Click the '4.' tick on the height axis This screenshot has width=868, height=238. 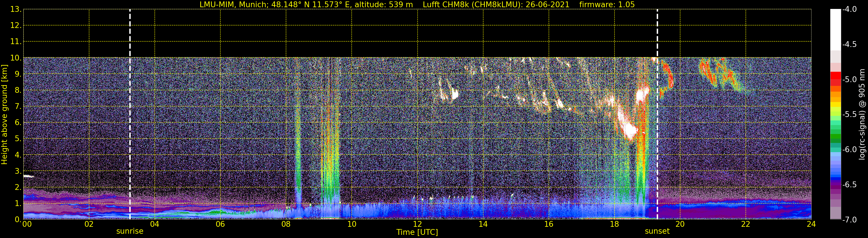coord(18,155)
